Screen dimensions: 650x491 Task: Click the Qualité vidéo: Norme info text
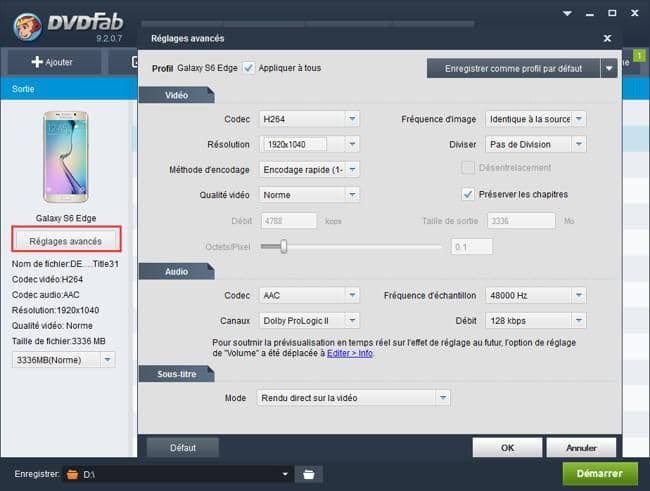(x=52, y=326)
